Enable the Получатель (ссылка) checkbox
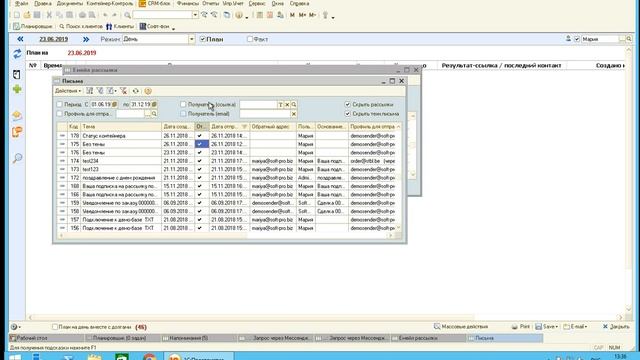Screen dimensions: 640x360 pos(183,104)
